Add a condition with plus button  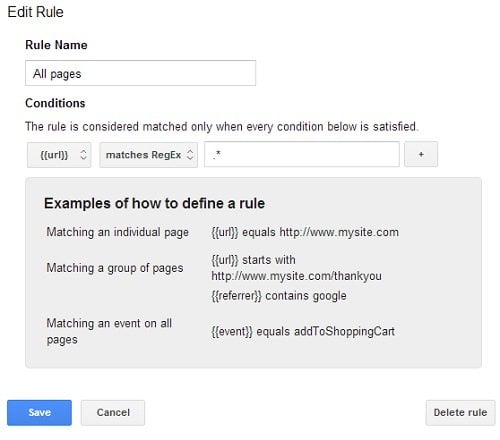[x=421, y=154]
